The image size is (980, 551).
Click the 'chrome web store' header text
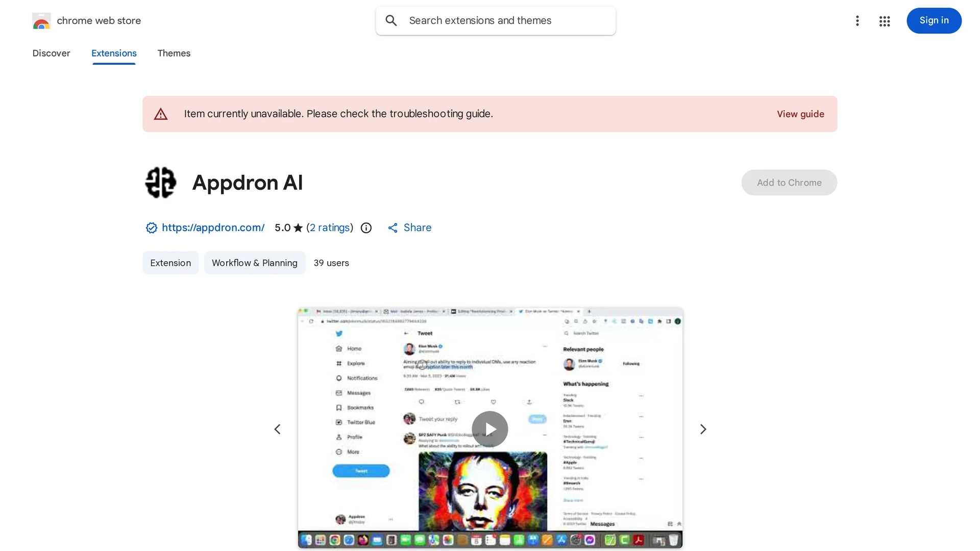tap(99, 20)
